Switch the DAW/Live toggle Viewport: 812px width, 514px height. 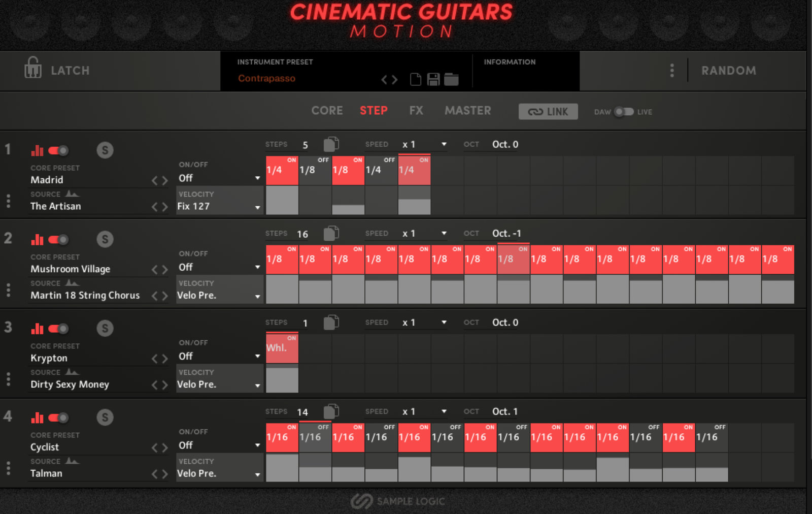coord(624,112)
